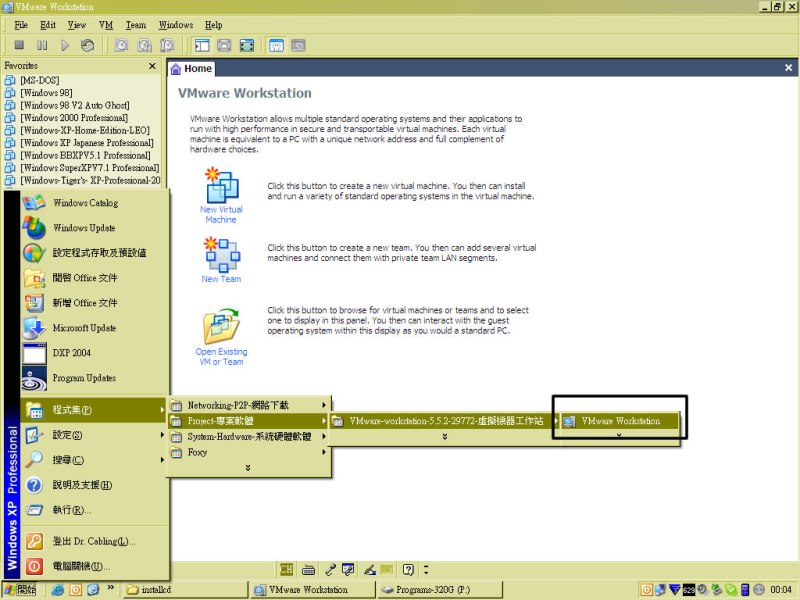This screenshot has height=600, width=800.
Task: Click the Summary View toolbar icon
Action: [x=276, y=45]
